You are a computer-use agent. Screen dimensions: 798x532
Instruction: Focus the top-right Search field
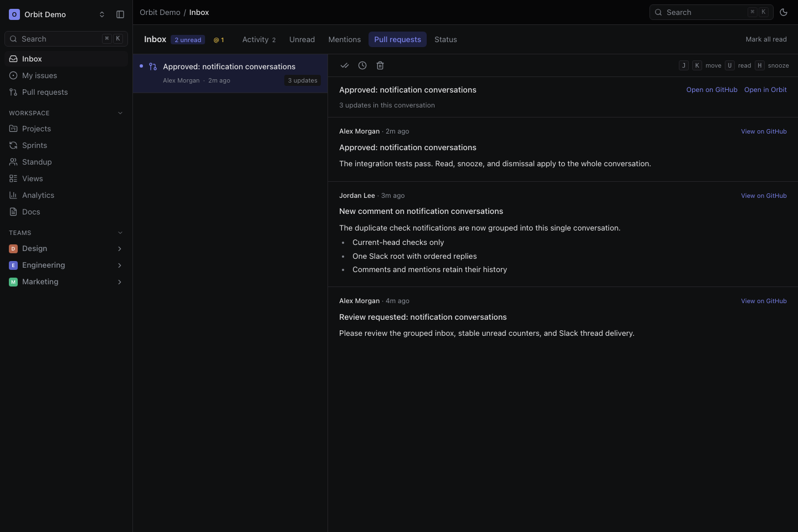click(x=711, y=12)
